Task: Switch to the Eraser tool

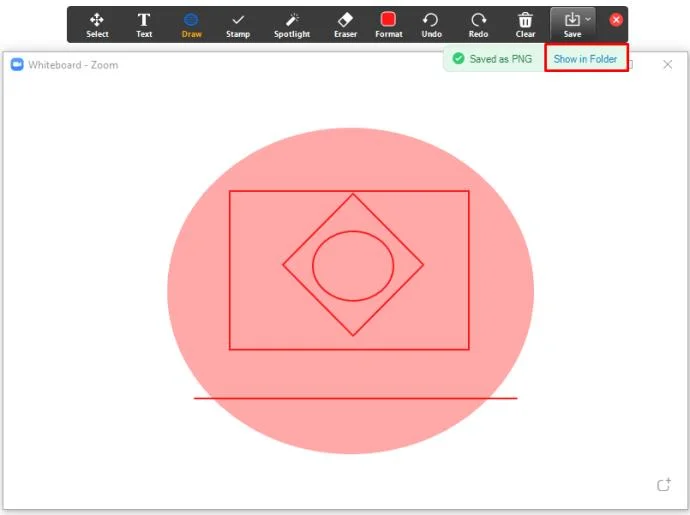Action: pyautogui.click(x=345, y=25)
